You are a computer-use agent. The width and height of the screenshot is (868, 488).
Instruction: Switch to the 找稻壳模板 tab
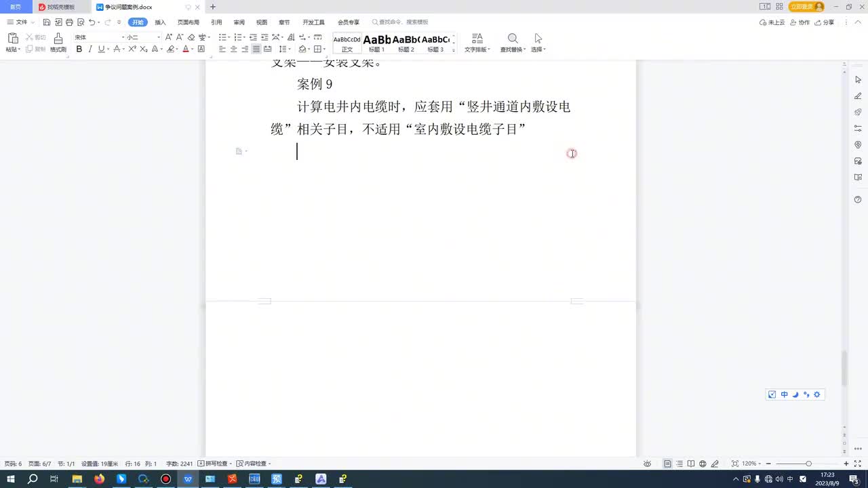[61, 7]
